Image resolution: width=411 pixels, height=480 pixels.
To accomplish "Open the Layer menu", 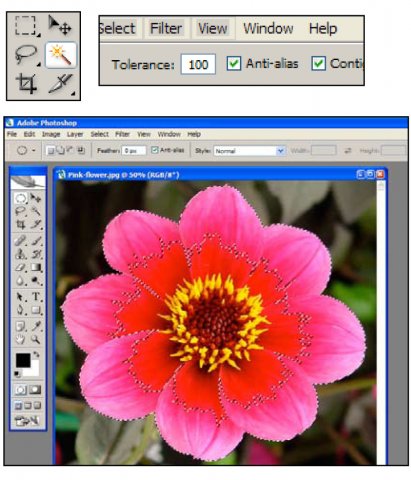I will point(75,134).
